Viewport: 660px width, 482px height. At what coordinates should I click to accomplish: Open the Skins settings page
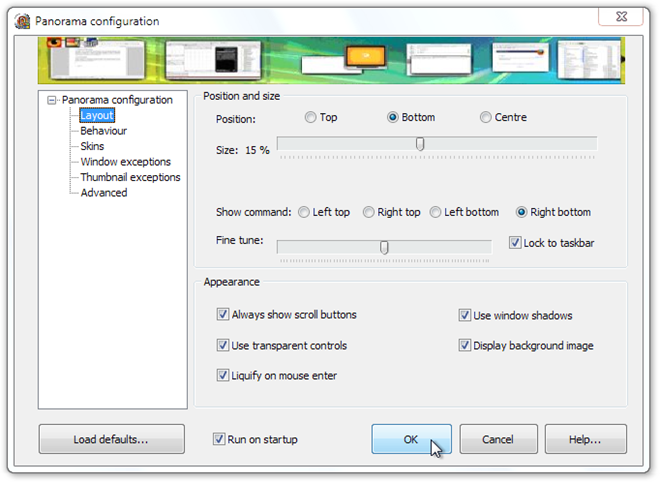pyautogui.click(x=92, y=146)
